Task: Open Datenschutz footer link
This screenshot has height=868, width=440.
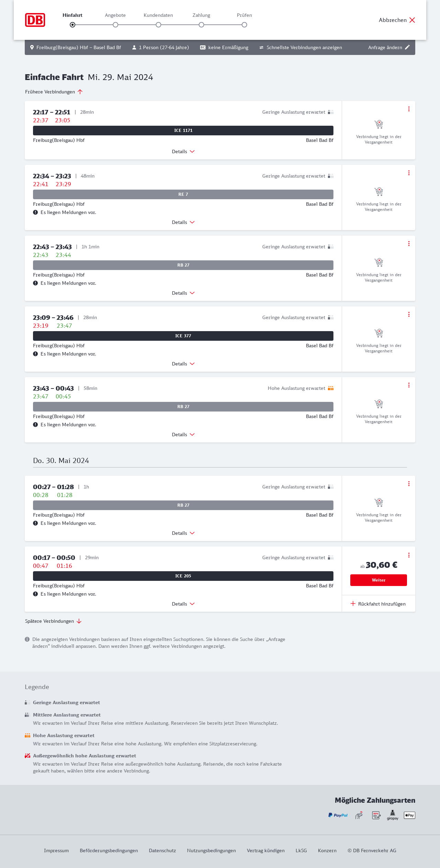Action: (x=162, y=850)
